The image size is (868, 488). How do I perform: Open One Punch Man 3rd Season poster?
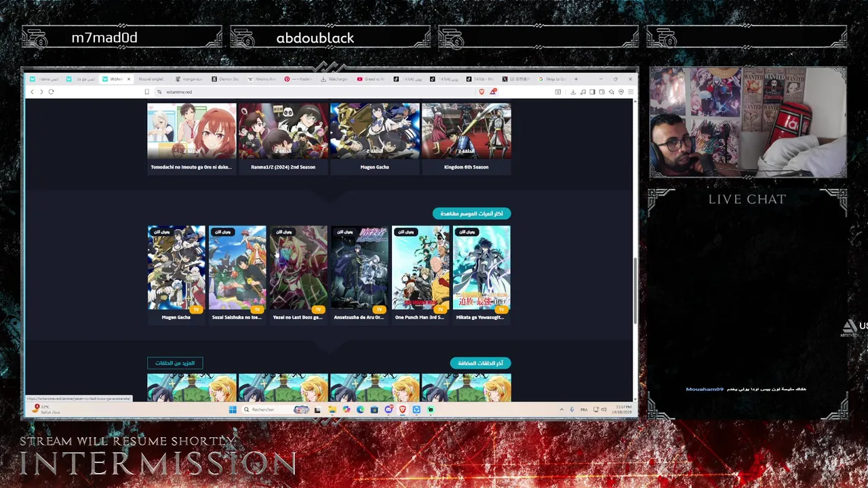coord(420,268)
